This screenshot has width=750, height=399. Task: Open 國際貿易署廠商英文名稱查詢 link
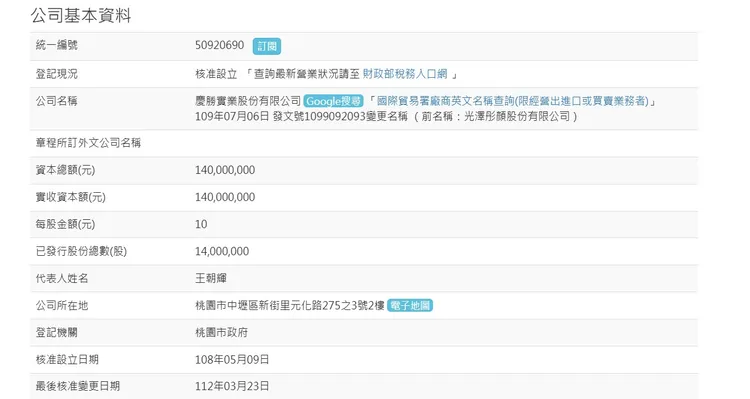click(x=513, y=101)
